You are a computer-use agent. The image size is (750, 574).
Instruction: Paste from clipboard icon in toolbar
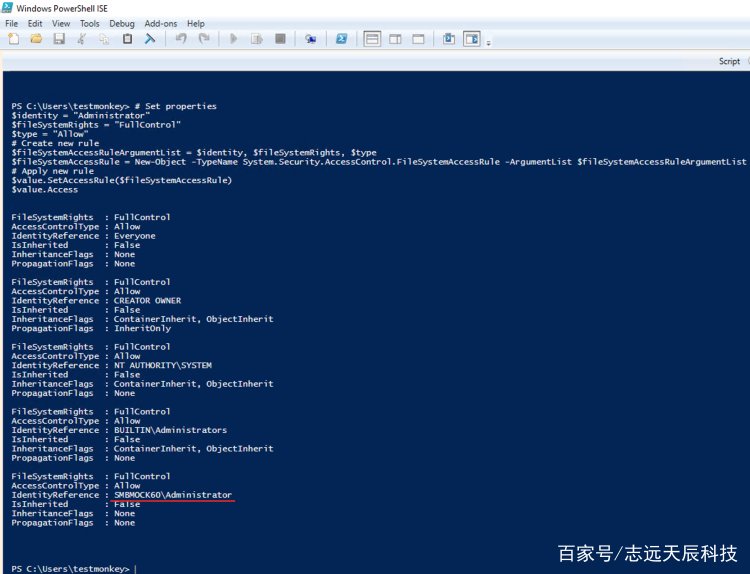point(127,39)
